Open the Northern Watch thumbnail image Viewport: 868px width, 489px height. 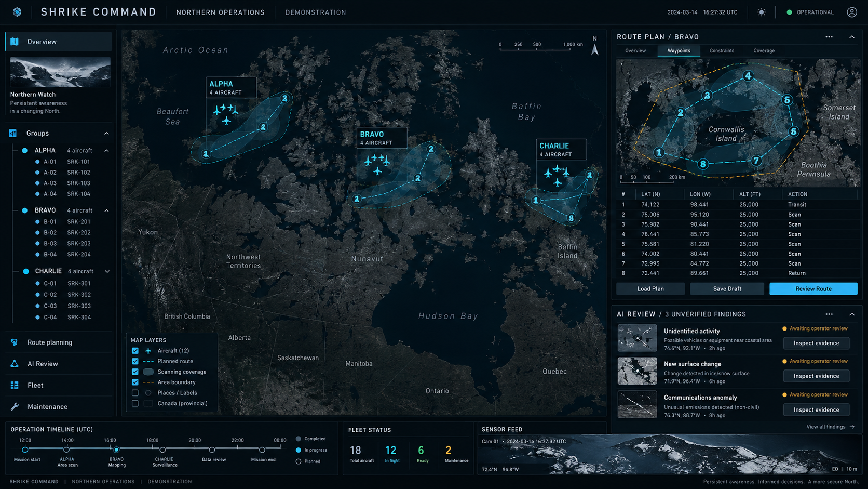point(60,72)
